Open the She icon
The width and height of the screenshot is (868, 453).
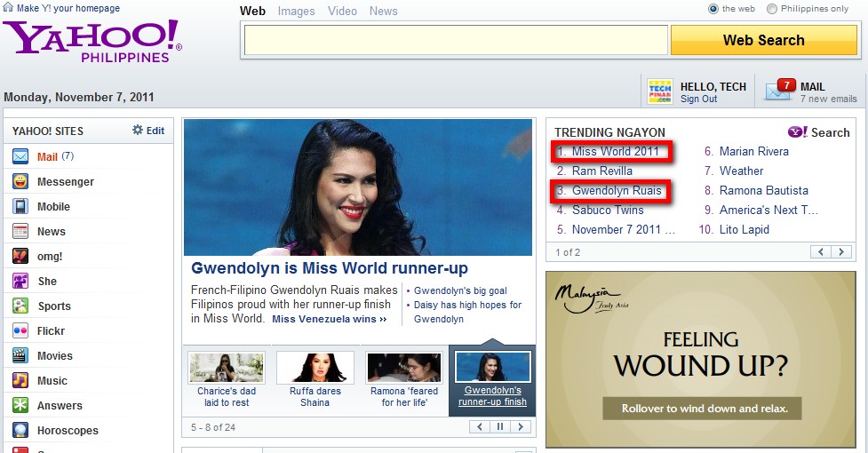point(20,281)
